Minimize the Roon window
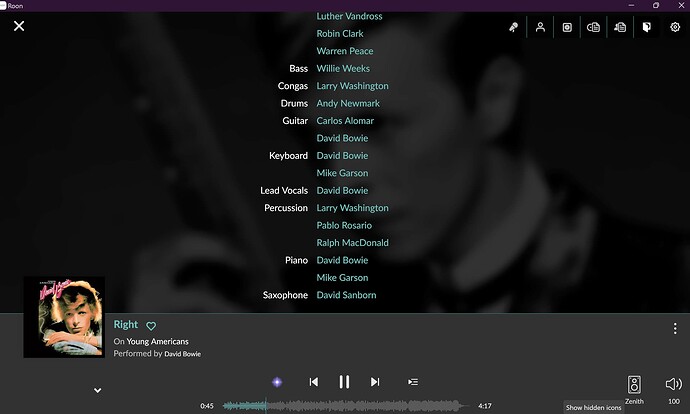Screen dimensions: 690x414 point(631,5)
